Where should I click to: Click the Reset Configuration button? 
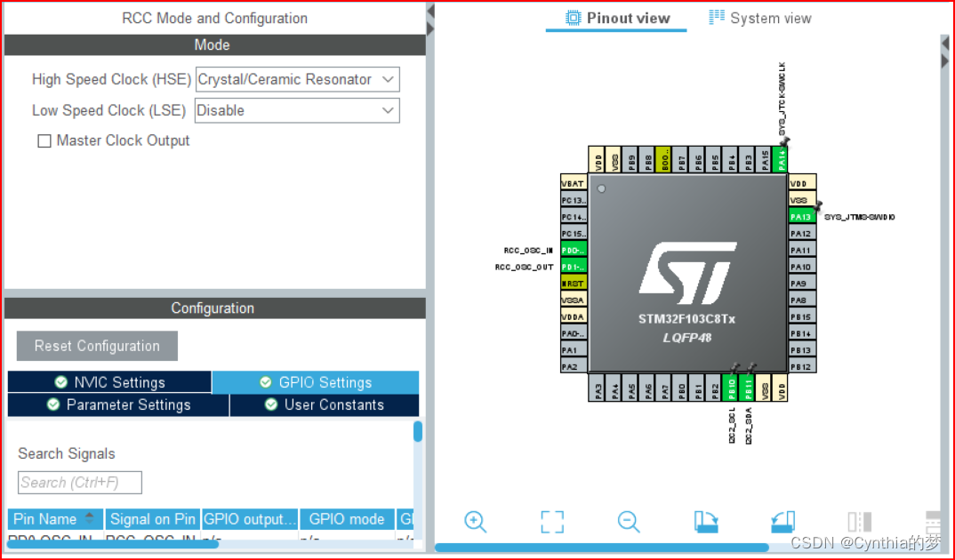[97, 346]
